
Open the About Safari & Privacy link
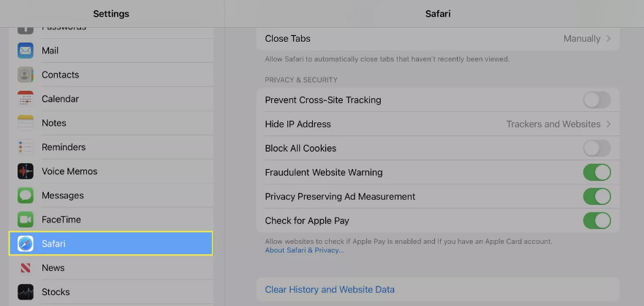pyautogui.click(x=304, y=250)
